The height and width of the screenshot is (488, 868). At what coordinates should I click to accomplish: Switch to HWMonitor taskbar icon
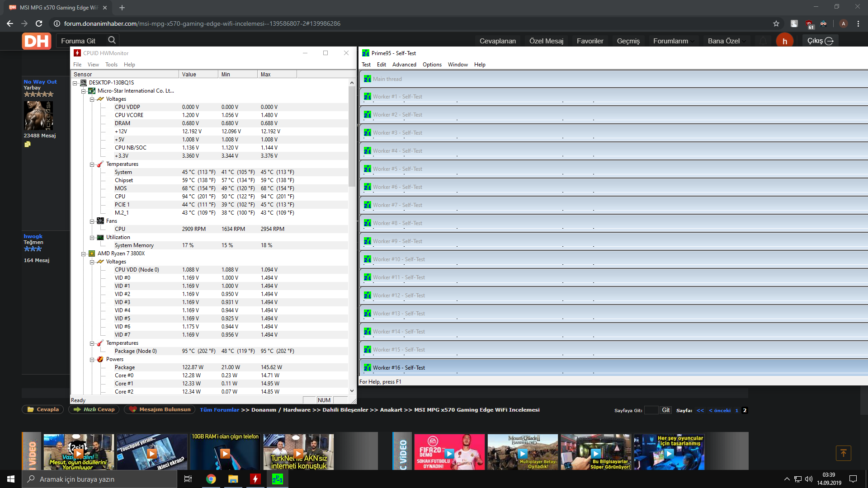pyautogui.click(x=255, y=479)
